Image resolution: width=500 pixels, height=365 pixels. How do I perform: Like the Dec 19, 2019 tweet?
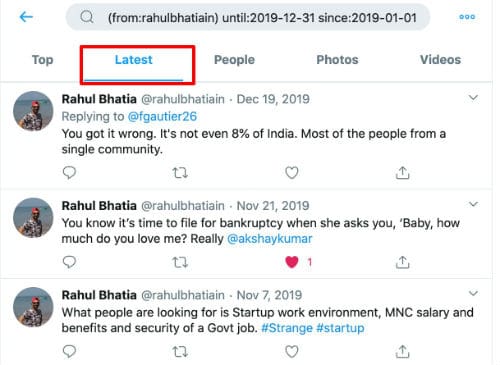(292, 173)
